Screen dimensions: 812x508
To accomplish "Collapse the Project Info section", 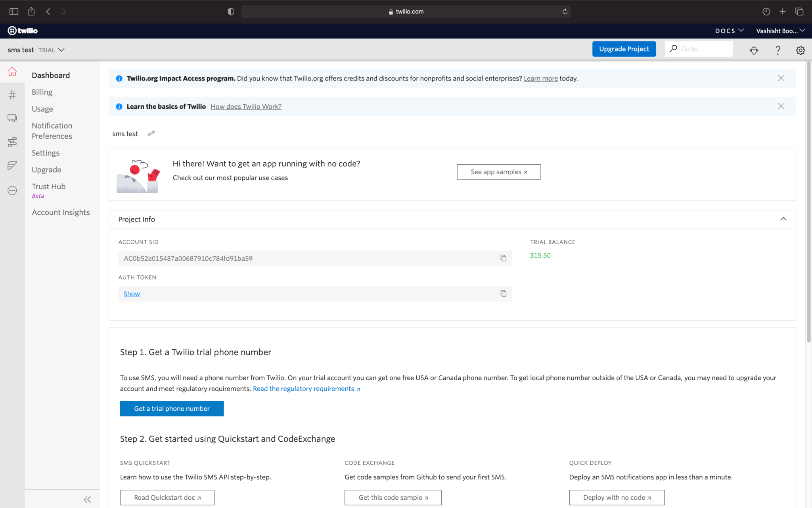I will [x=783, y=219].
